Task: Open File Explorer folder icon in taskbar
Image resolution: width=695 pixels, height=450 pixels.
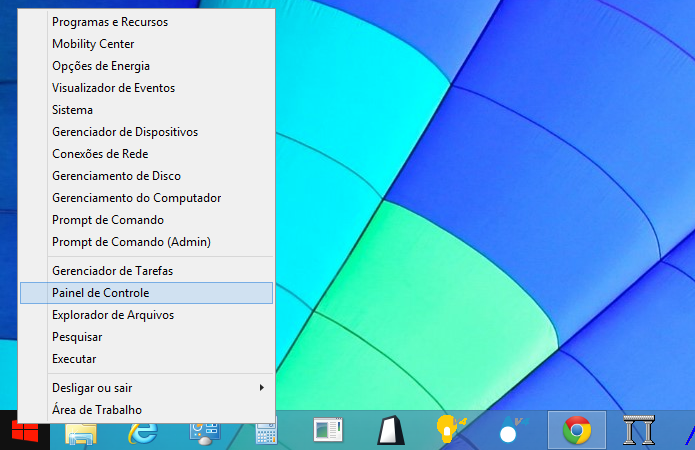Action: [x=81, y=434]
